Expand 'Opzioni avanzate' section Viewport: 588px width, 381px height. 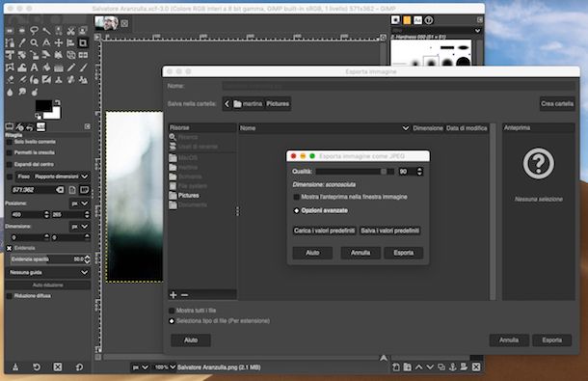296,210
